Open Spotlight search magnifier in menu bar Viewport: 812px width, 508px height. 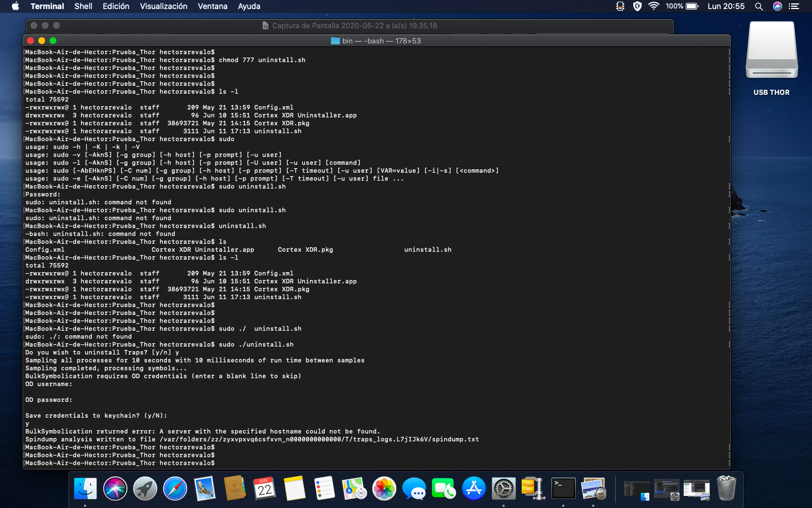point(759,6)
